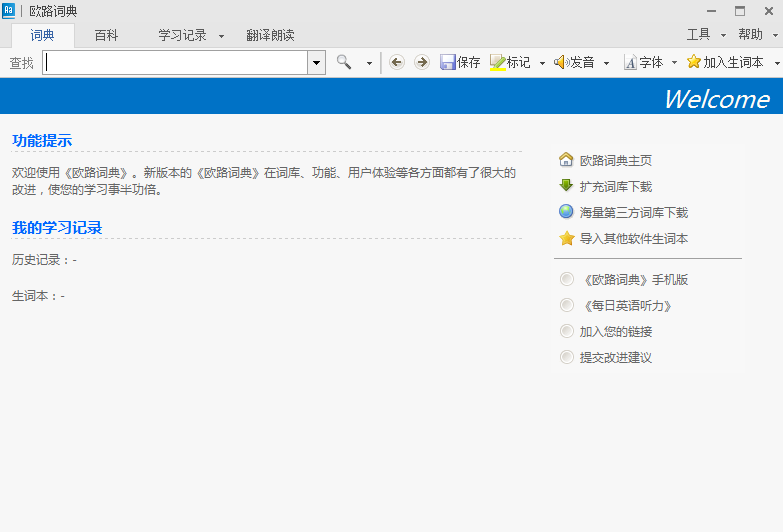Click the 加入生词本 star icon
The height and width of the screenshot is (532, 783).
(x=694, y=62)
